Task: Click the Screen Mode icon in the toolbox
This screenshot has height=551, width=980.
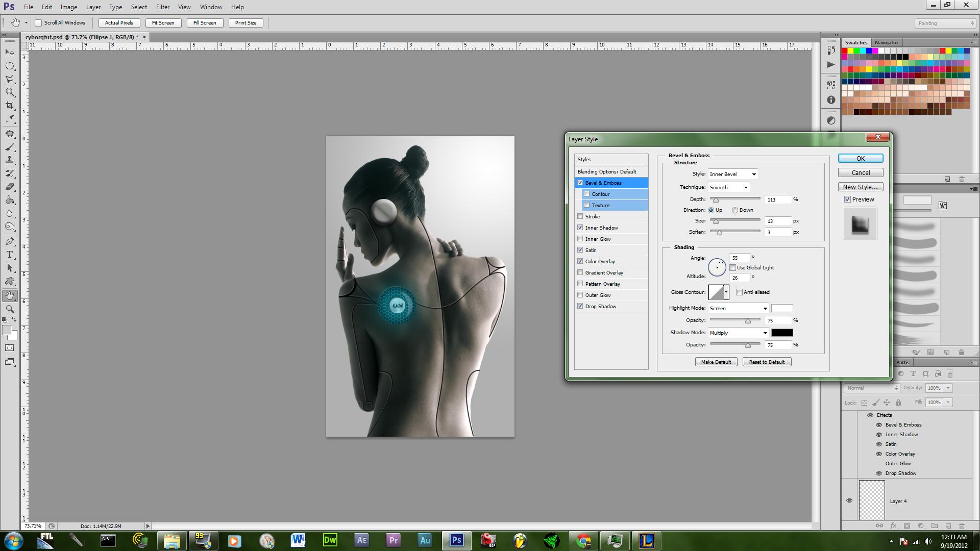Action: click(10, 362)
